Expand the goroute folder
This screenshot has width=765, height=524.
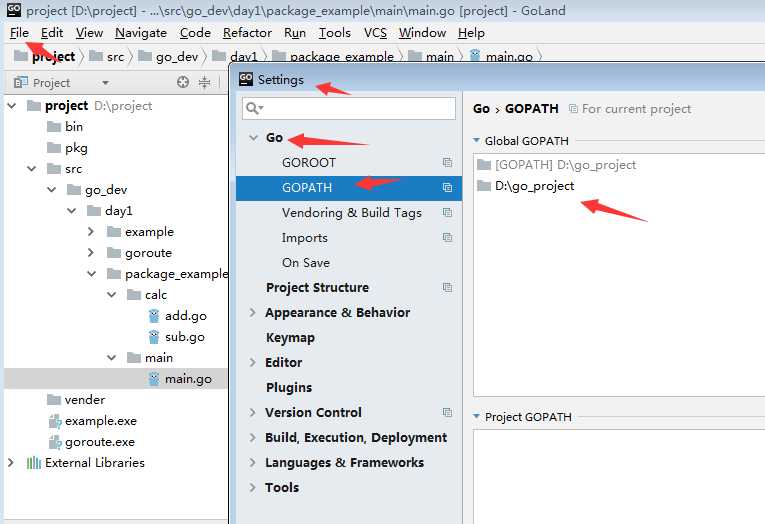[91, 253]
